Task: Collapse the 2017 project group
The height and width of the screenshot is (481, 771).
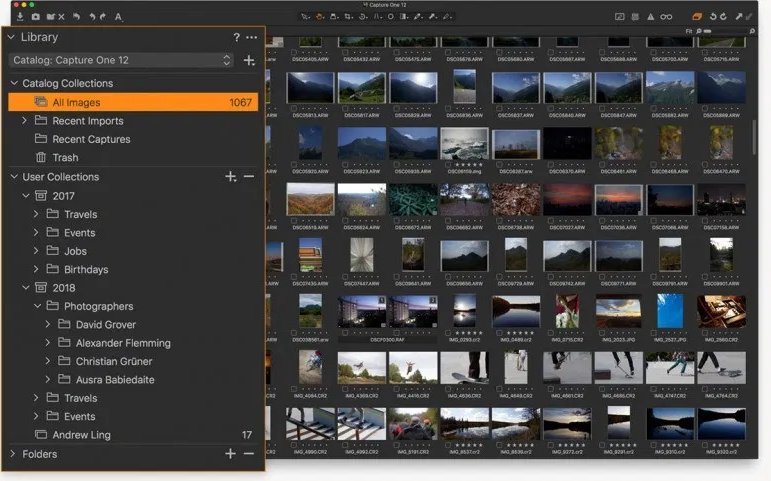Action: point(26,196)
